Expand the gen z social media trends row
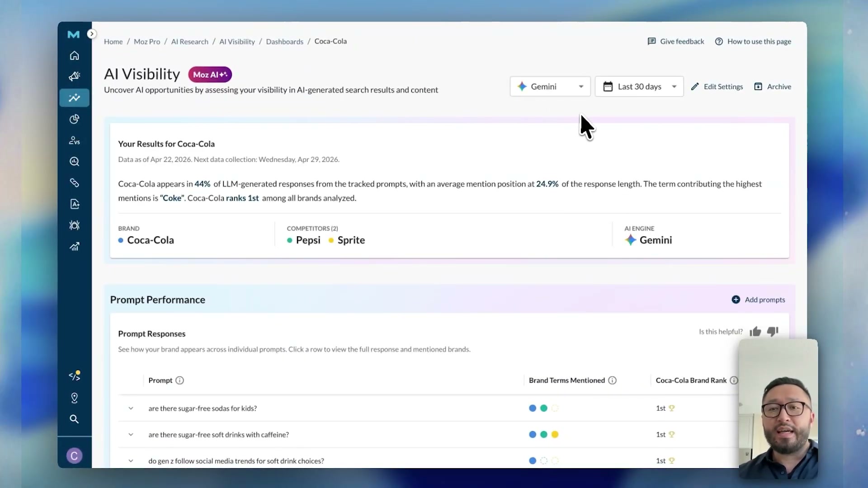The image size is (868, 488). 131,460
